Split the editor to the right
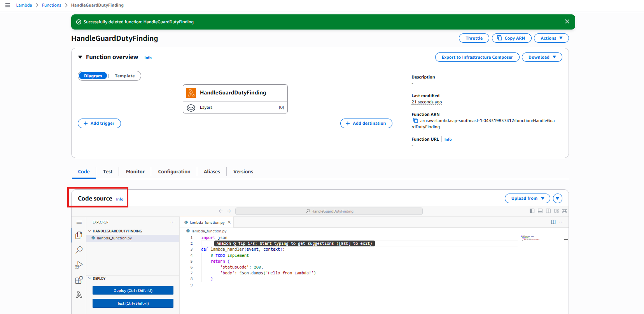644x314 pixels. 553,222
